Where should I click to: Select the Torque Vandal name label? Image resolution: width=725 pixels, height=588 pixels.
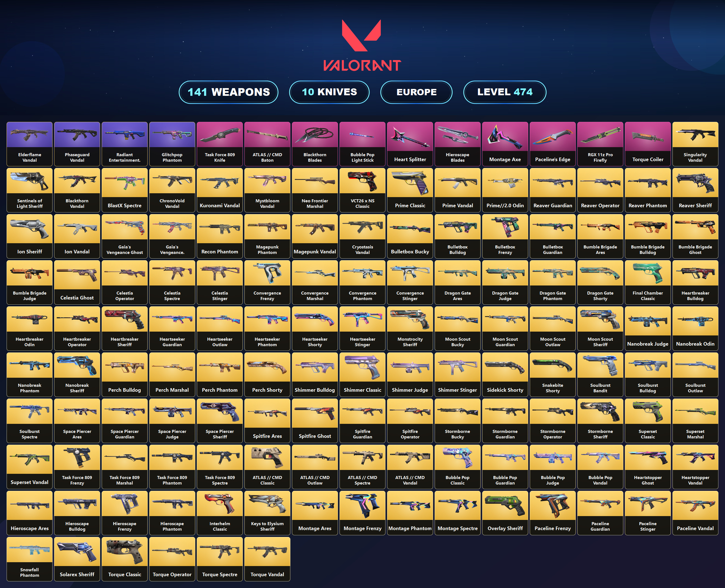[x=267, y=575]
